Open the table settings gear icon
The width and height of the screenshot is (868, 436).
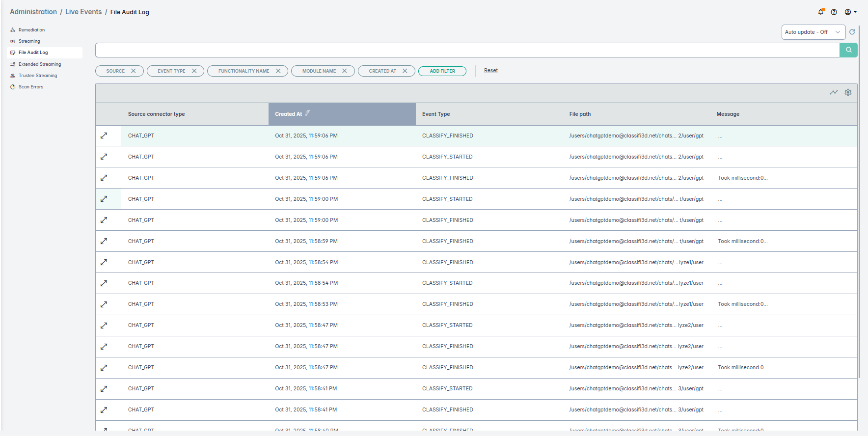tap(848, 92)
